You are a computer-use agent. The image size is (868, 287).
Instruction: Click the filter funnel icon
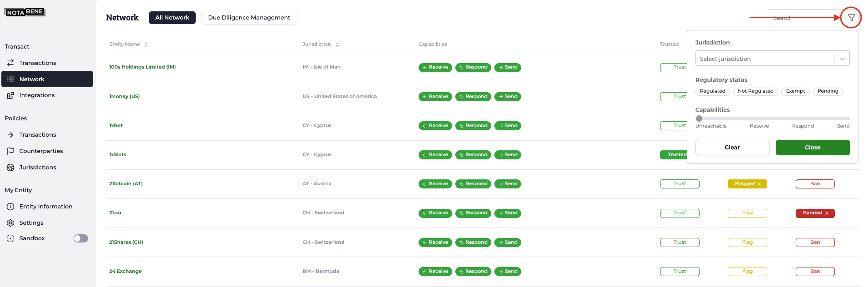tap(851, 18)
